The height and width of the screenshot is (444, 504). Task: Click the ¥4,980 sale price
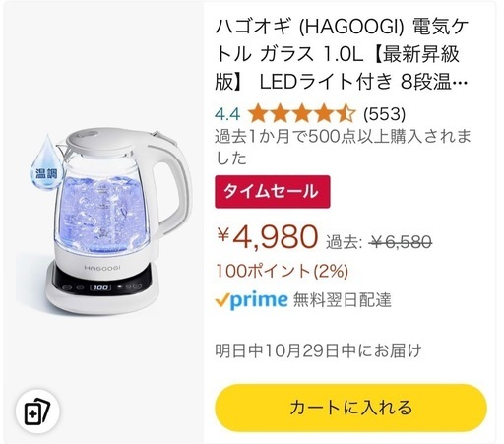pyautogui.click(x=267, y=236)
